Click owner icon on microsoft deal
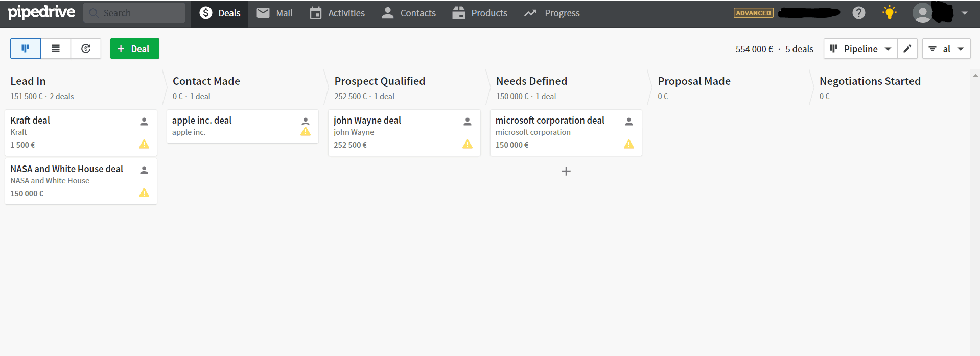Screen dimensions: 980x356 click(x=629, y=122)
